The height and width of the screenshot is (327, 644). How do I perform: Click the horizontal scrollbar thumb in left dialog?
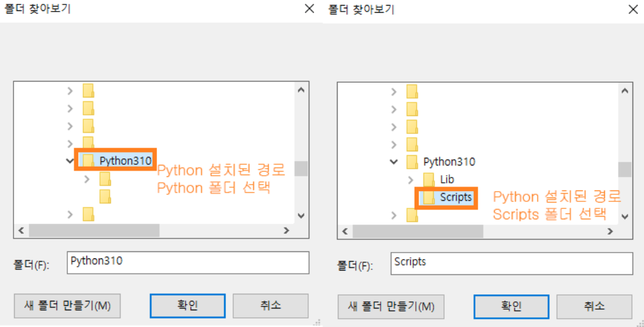tap(94, 230)
